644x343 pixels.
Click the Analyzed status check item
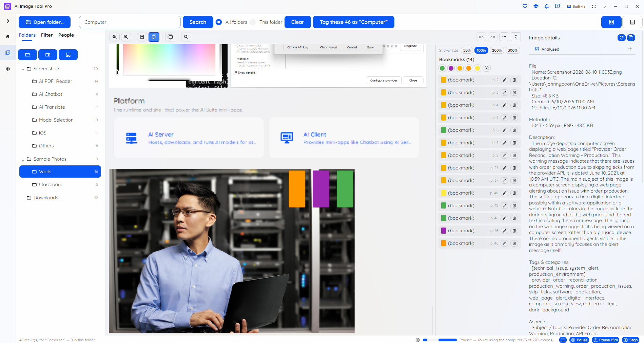coord(547,49)
